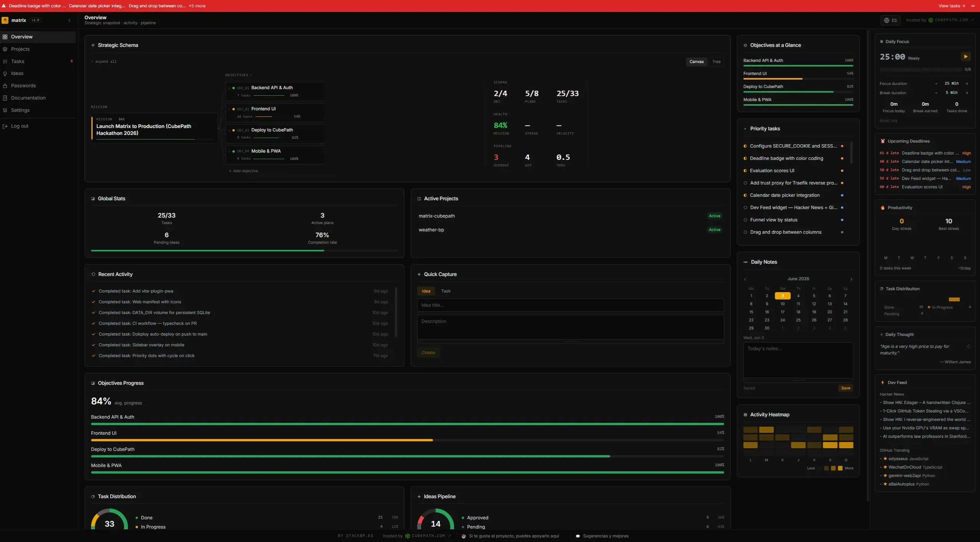
Task: Expand OBJ_02 Frontend UI chevron
Action: [229, 109]
